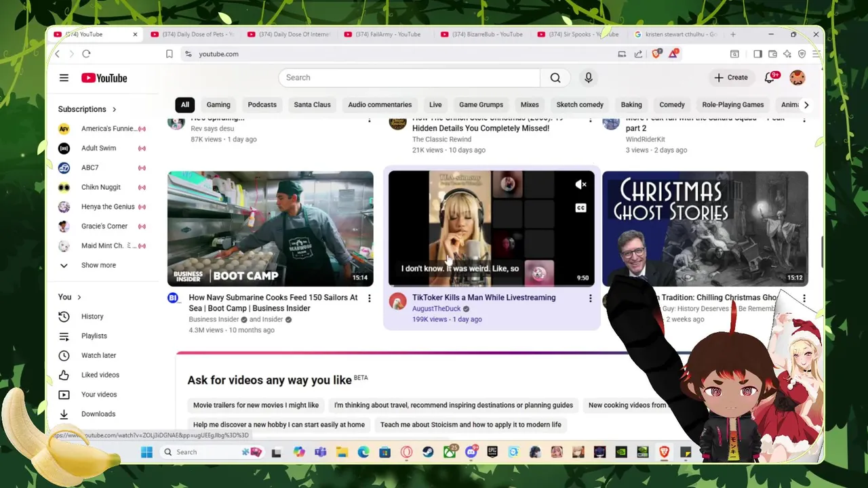This screenshot has height=488, width=868.
Task: Select the Podcasts filter chip
Action: pyautogui.click(x=262, y=105)
